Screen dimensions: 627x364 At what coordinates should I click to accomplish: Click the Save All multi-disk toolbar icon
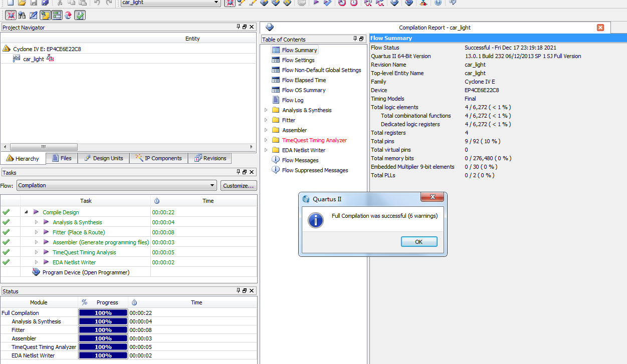coord(45,3)
